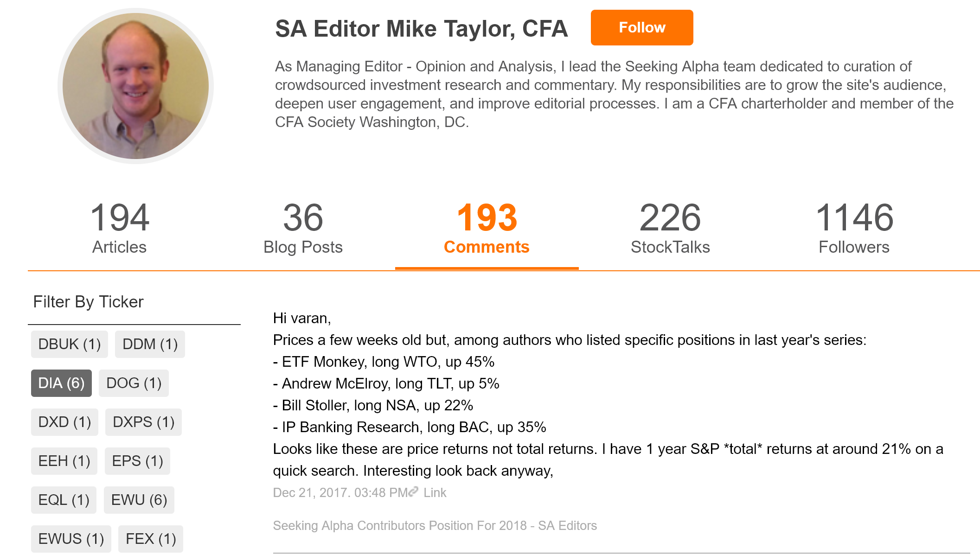The image size is (980, 555).
Task: Select the FEX ticker filter
Action: tap(151, 539)
